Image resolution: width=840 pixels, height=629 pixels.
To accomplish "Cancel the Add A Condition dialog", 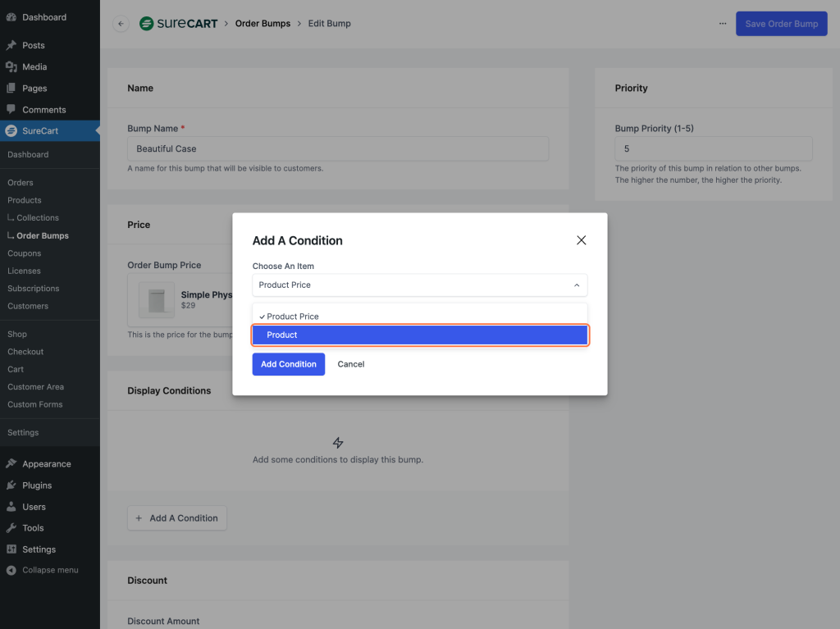I will click(350, 364).
